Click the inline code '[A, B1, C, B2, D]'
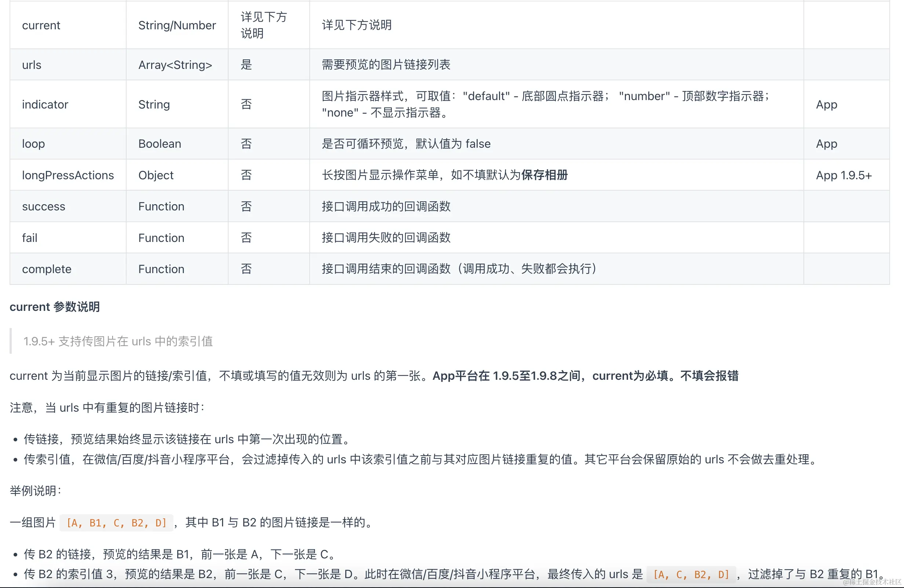This screenshot has width=904, height=588. (x=116, y=523)
